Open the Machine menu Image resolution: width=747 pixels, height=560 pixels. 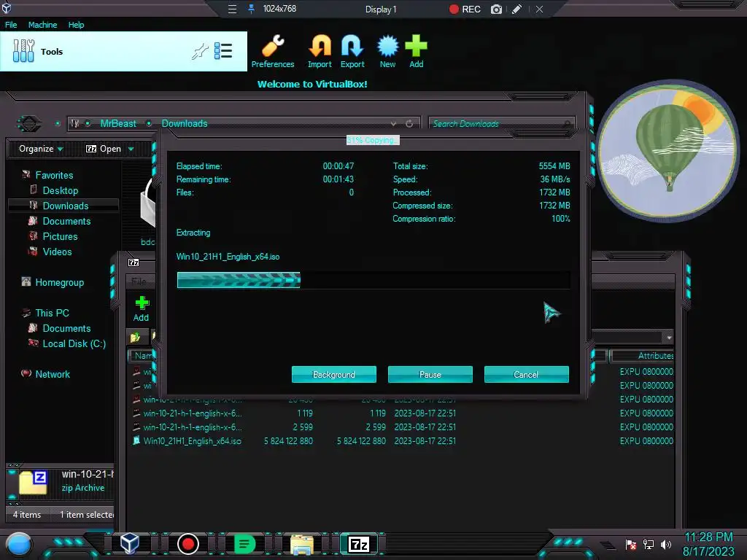point(42,25)
